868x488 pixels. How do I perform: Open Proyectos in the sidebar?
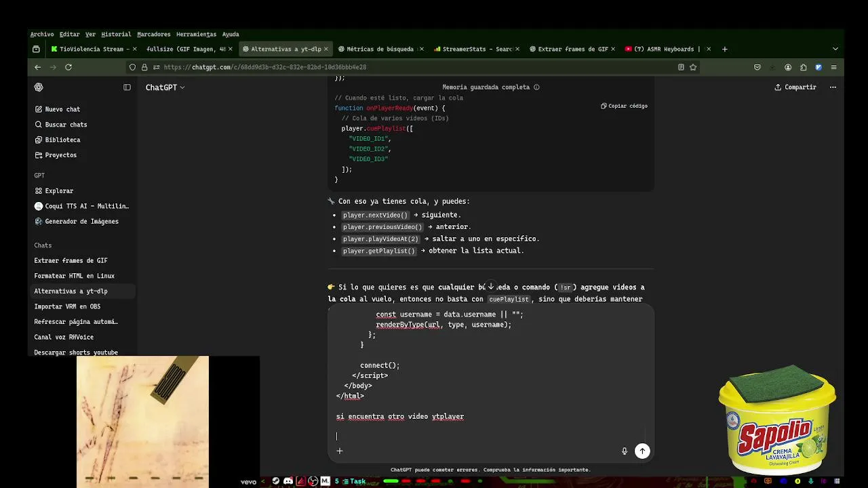point(55,155)
